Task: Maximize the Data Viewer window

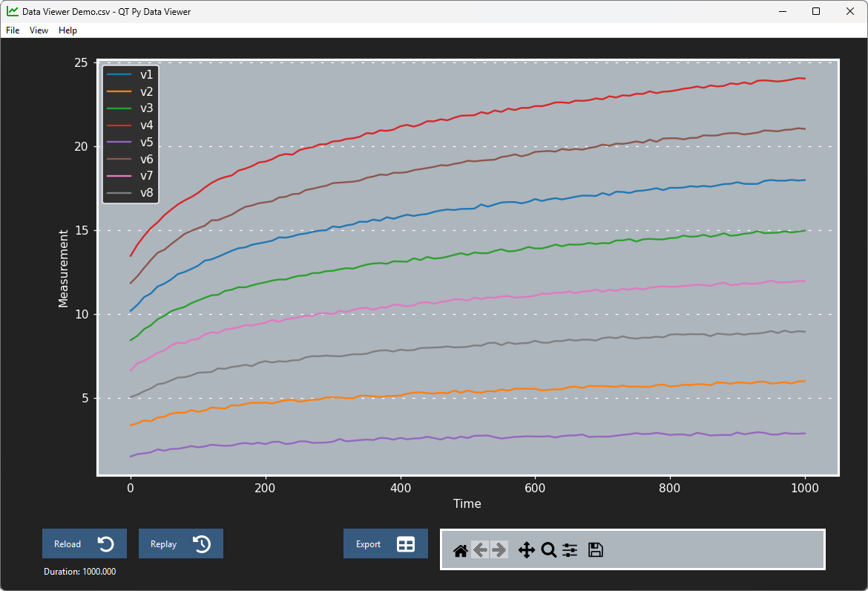Action: [x=816, y=11]
